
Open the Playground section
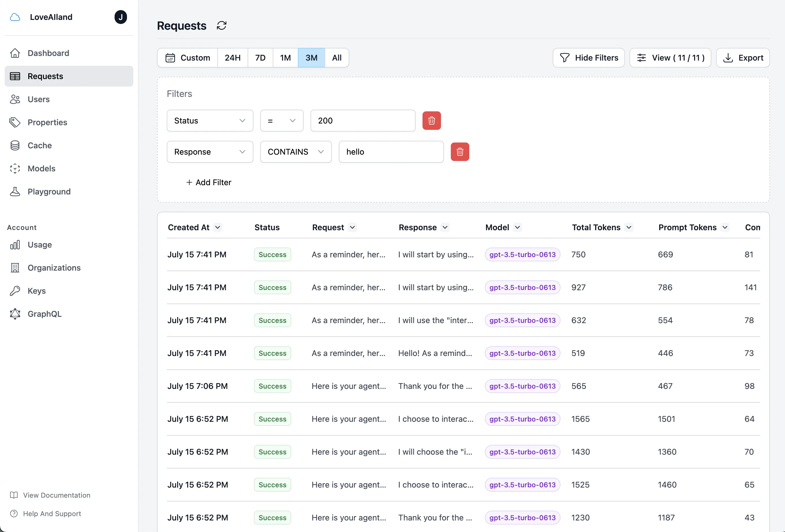pyautogui.click(x=49, y=191)
